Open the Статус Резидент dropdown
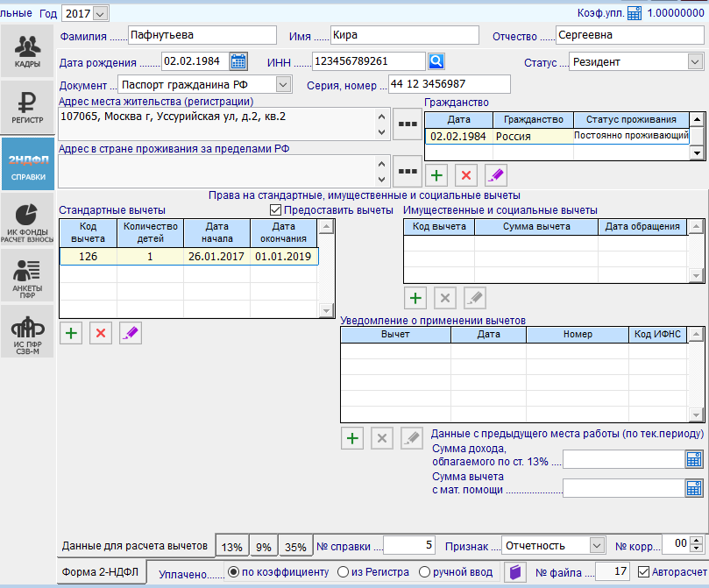 (695, 61)
